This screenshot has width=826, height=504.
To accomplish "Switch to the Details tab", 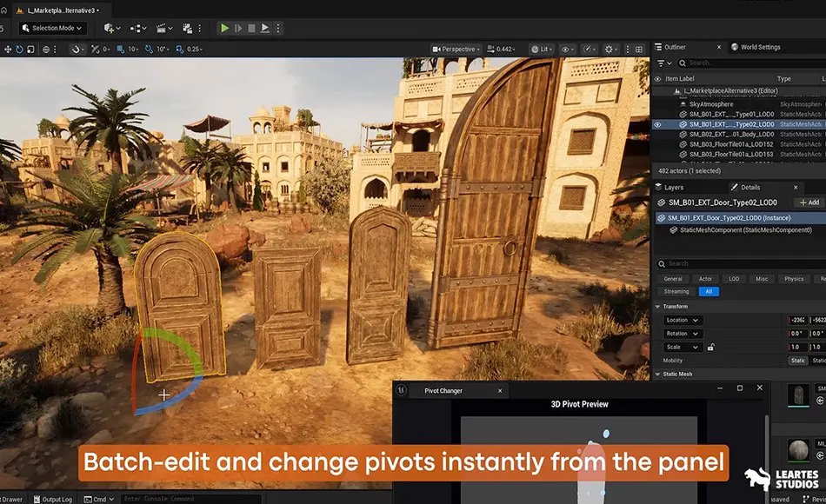I will (750, 187).
